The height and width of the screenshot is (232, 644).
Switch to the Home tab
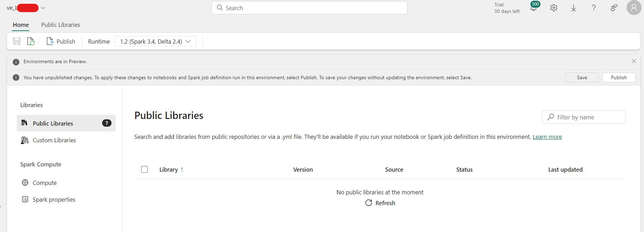[x=21, y=25]
